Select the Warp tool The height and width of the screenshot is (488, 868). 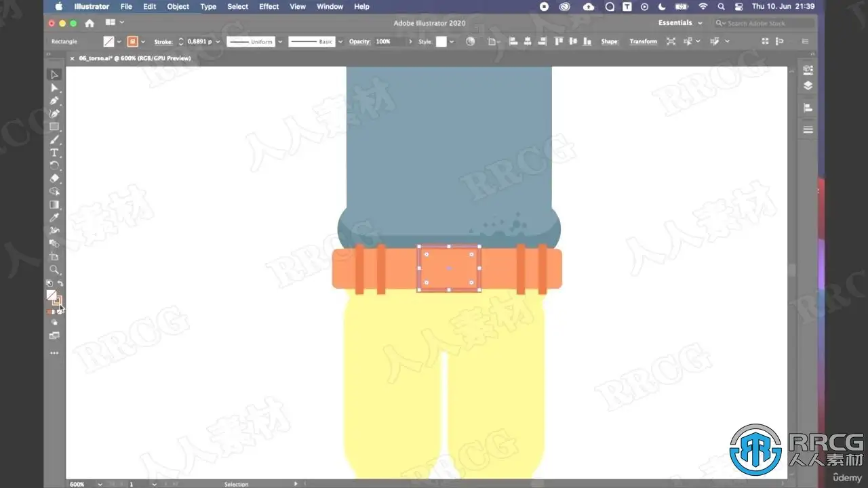54,230
